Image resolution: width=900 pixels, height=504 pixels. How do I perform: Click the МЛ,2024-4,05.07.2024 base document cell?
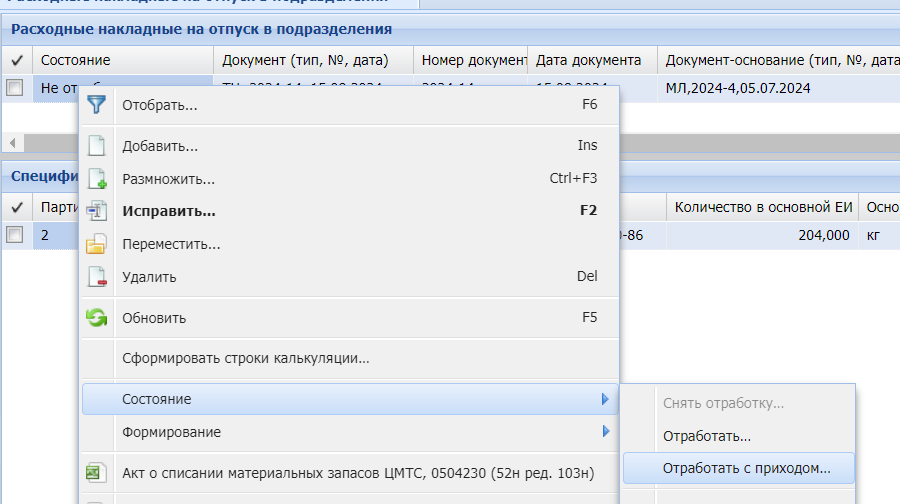click(738, 88)
